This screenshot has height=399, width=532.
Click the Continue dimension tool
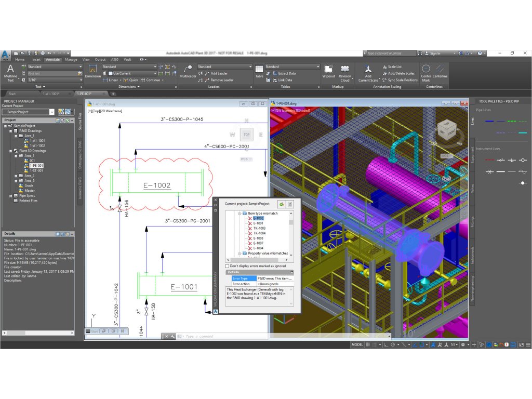[150, 80]
